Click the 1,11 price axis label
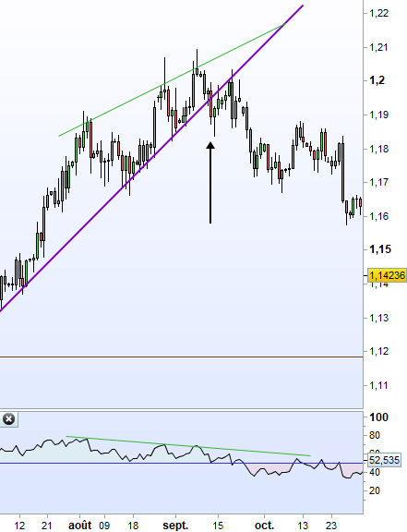The image size is (407, 532). click(378, 385)
